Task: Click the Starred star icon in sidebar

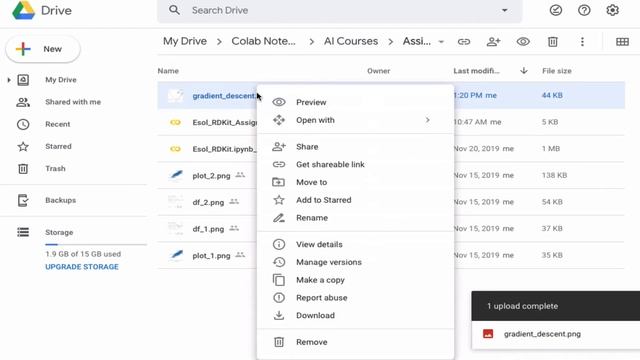Action: coord(23,146)
